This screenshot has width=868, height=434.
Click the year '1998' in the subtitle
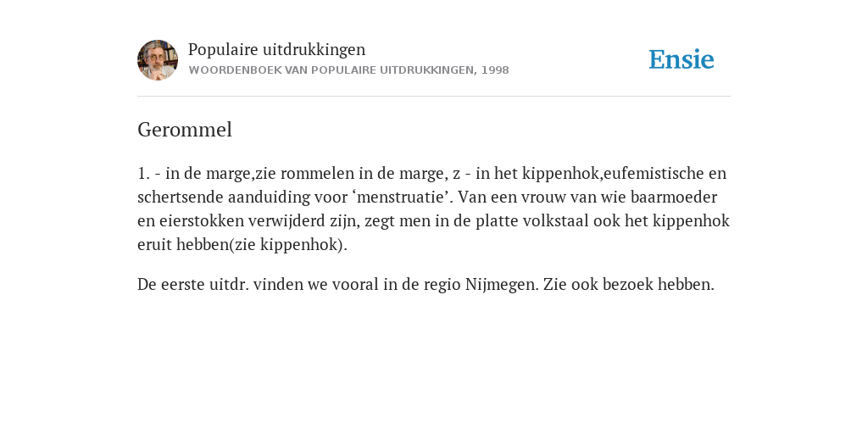click(x=495, y=70)
